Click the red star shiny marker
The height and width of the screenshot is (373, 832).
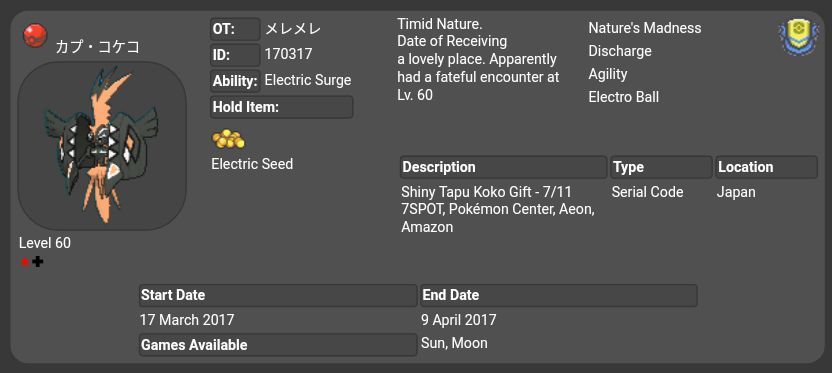coord(24,262)
